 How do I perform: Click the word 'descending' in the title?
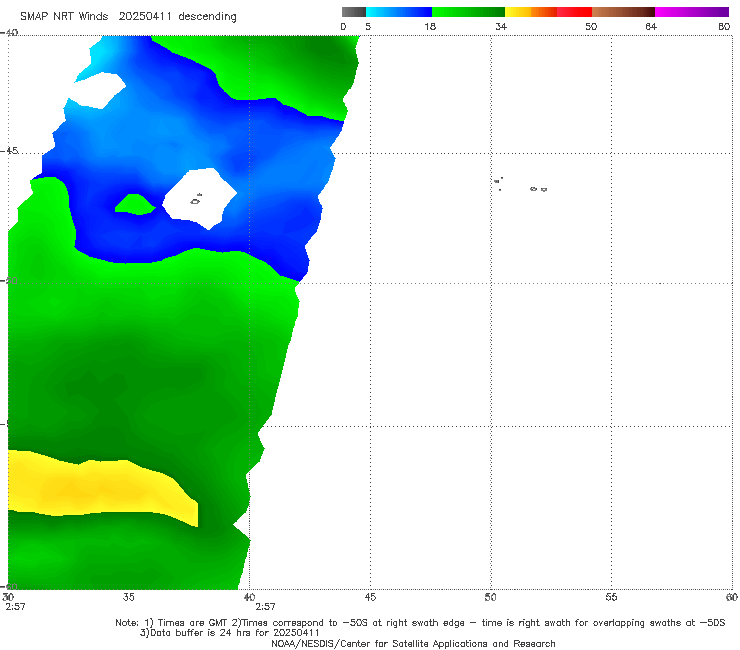tap(207, 17)
